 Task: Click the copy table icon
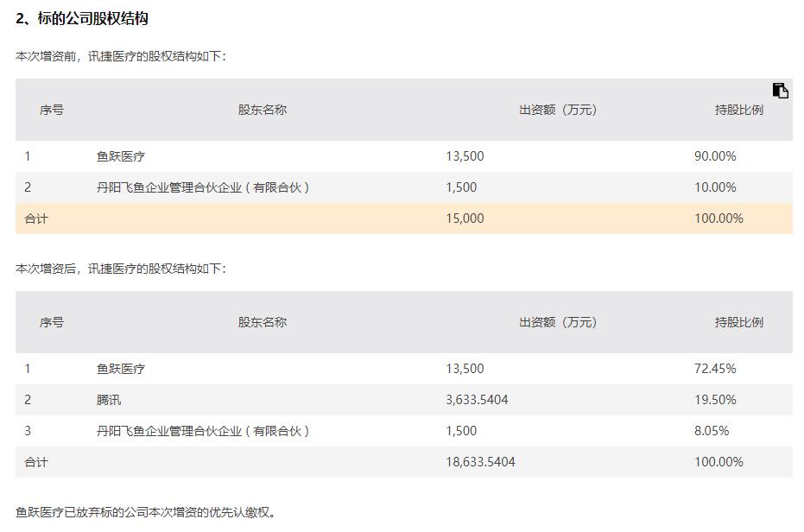point(780,91)
